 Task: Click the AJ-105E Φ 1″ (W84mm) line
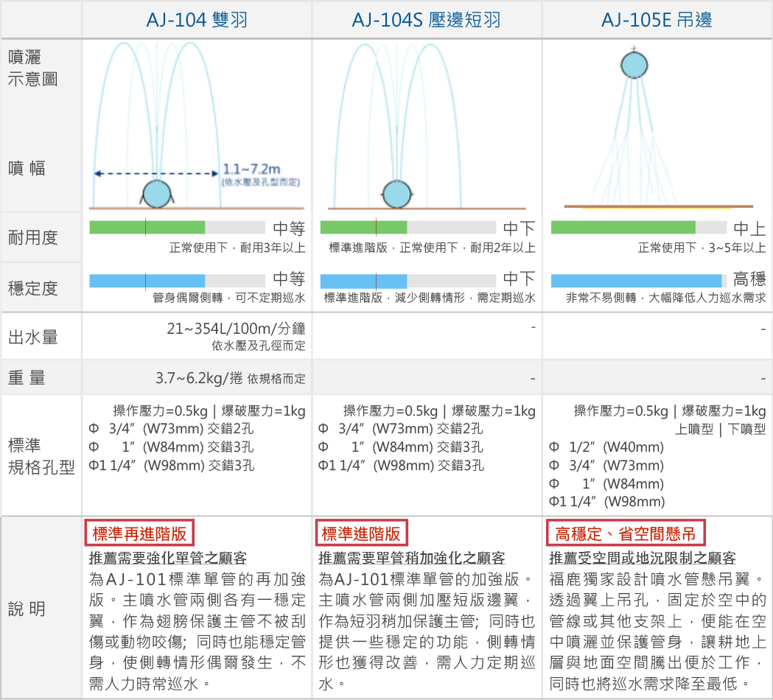[x=606, y=483]
